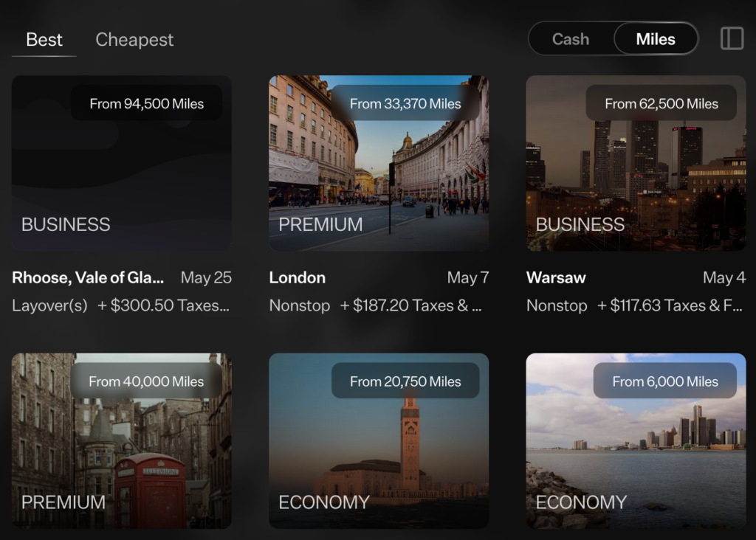This screenshot has height=540, width=756.
Task: Click the From 6,000 Miles badge
Action: click(x=664, y=381)
